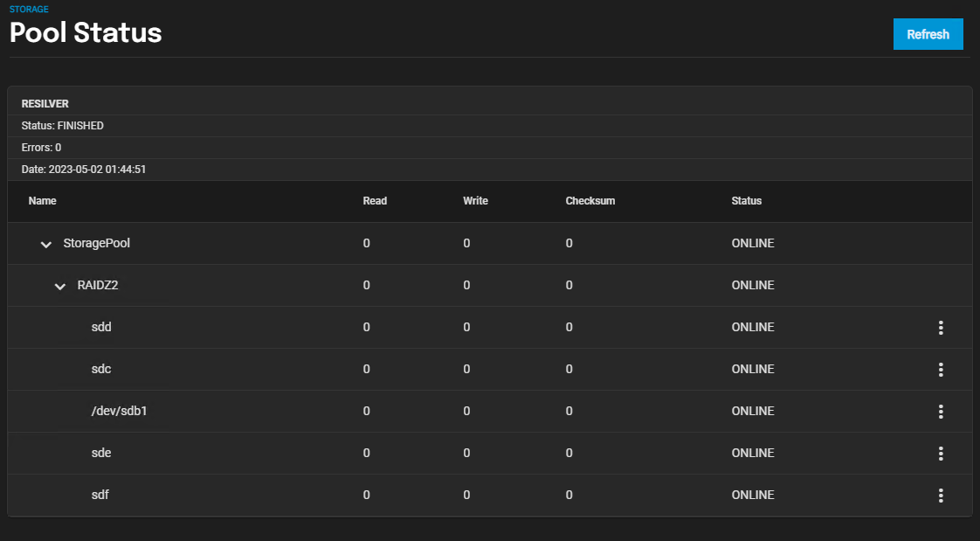The width and height of the screenshot is (980, 541).
Task: Open the three-dot menu for /dev/sdb1
Action: (x=941, y=411)
